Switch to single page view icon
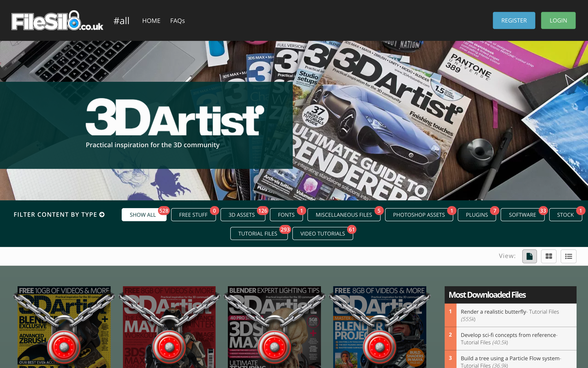The height and width of the screenshot is (368, 588). tap(529, 256)
